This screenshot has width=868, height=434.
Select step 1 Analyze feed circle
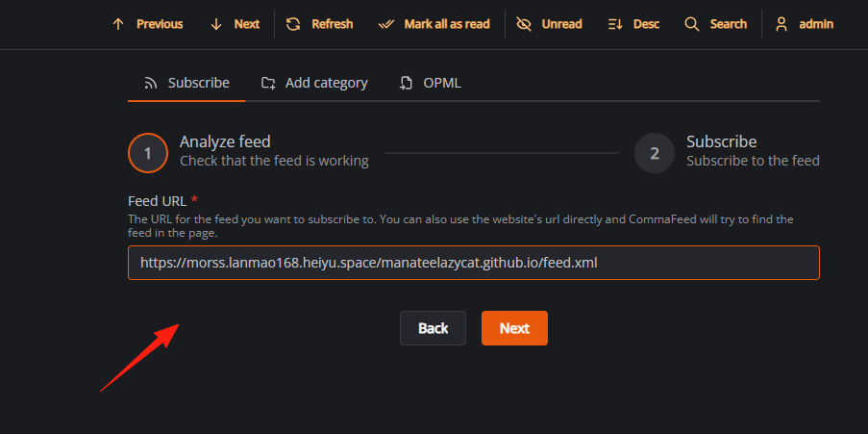click(148, 153)
